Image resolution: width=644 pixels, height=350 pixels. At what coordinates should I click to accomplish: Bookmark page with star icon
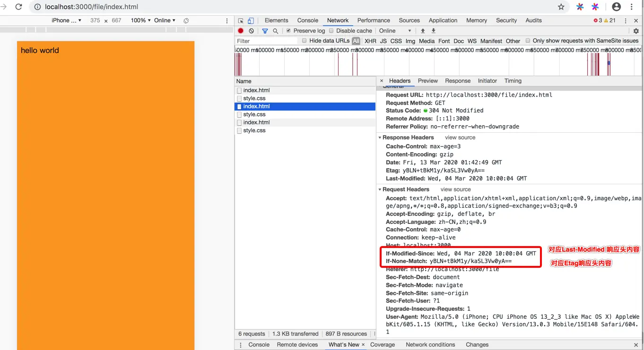(561, 7)
